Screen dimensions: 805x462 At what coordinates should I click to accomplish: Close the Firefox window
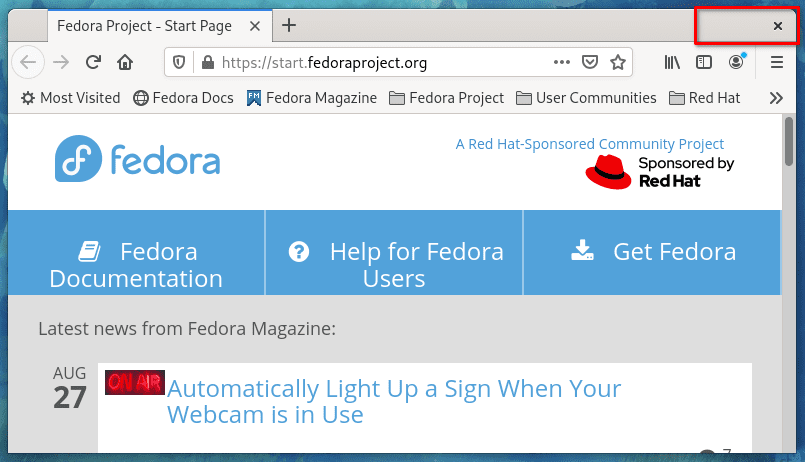[x=778, y=26]
